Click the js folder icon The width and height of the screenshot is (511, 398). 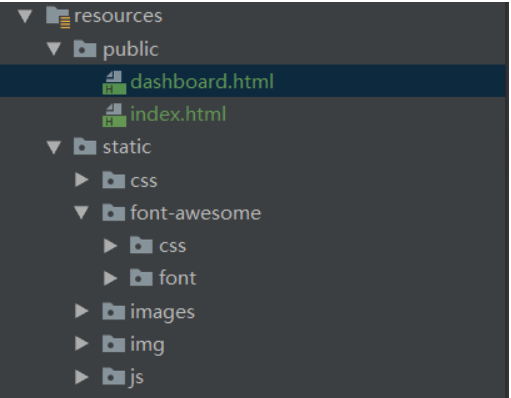point(114,377)
